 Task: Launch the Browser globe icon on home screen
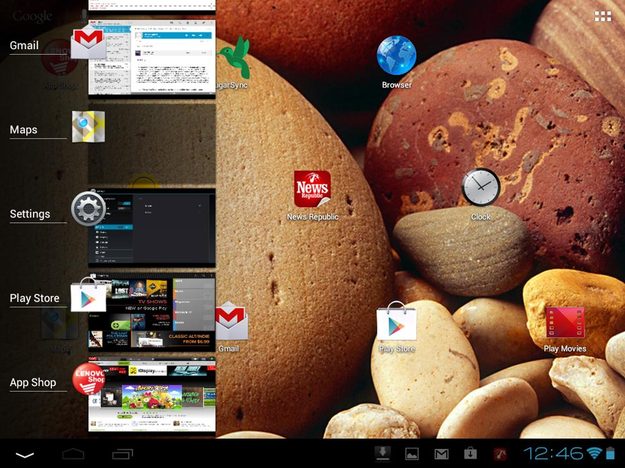pyautogui.click(x=396, y=55)
